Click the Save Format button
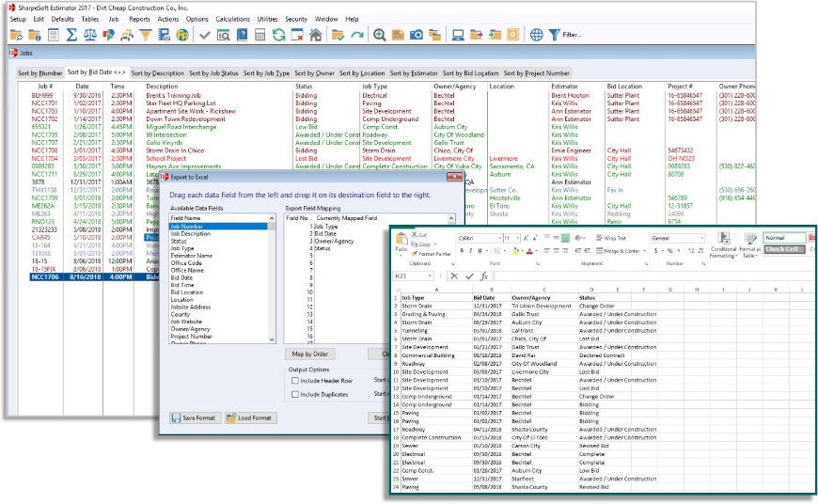This screenshot has height=504, width=818. point(194,417)
